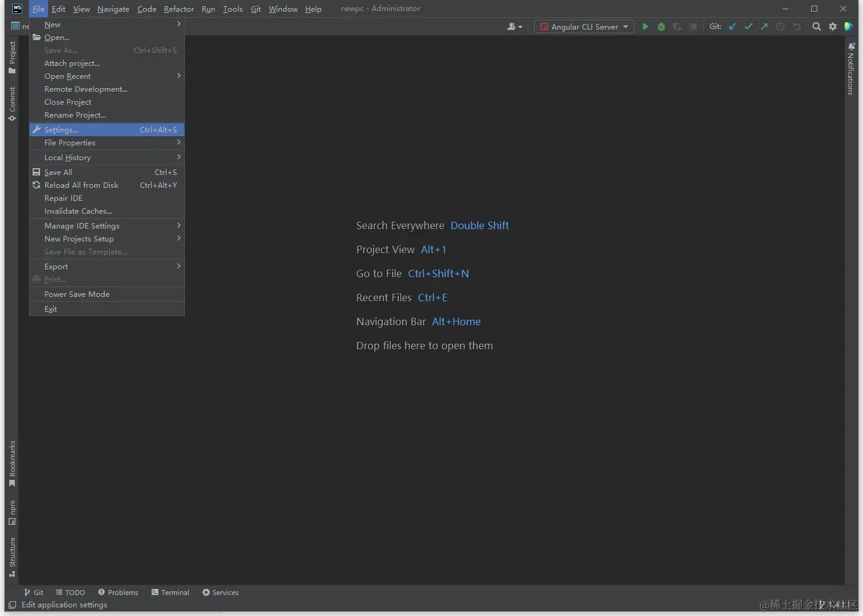Open the Help menu
The image size is (863, 616).
(x=313, y=9)
